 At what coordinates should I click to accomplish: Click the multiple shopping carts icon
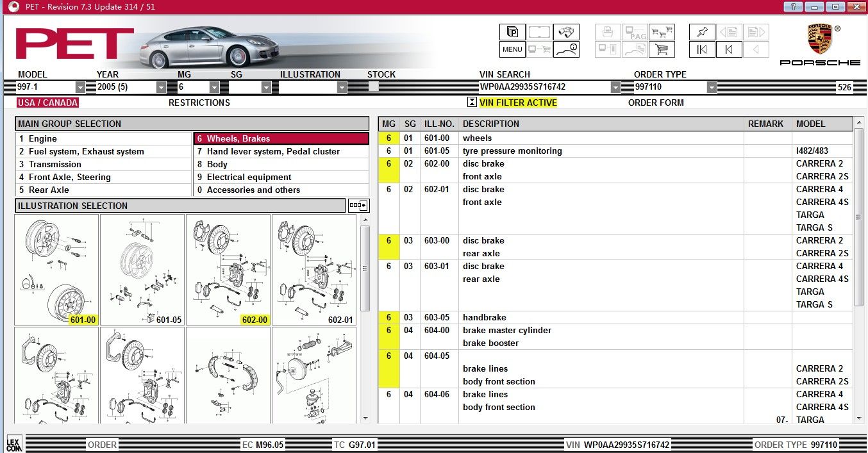coord(661,32)
